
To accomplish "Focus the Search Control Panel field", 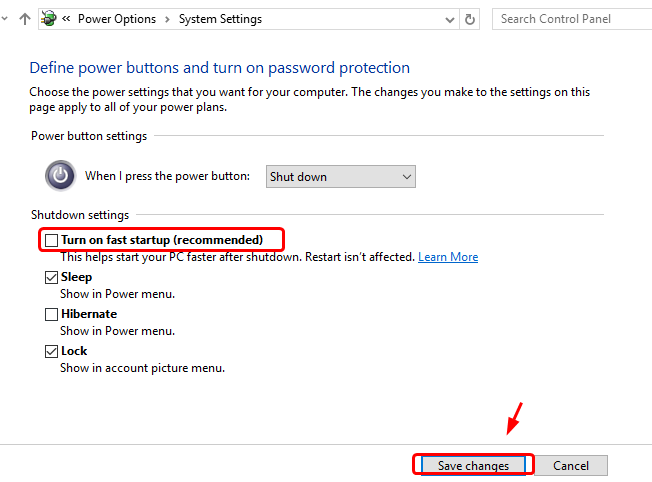I will (570, 19).
